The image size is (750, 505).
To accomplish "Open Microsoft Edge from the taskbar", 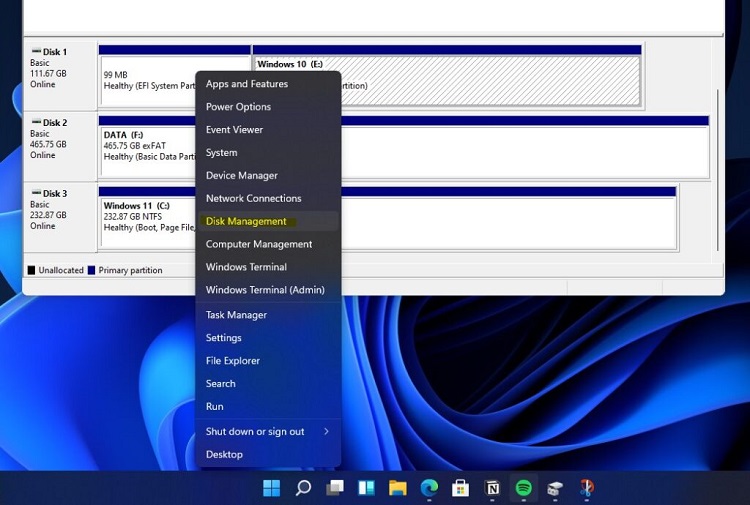I will coord(429,488).
